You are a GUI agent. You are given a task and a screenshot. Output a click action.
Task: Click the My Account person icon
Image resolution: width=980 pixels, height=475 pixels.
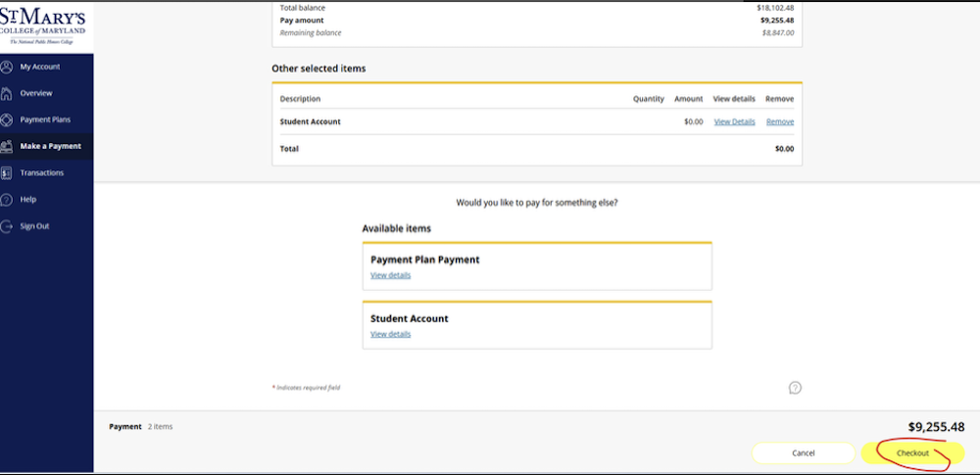(6, 67)
